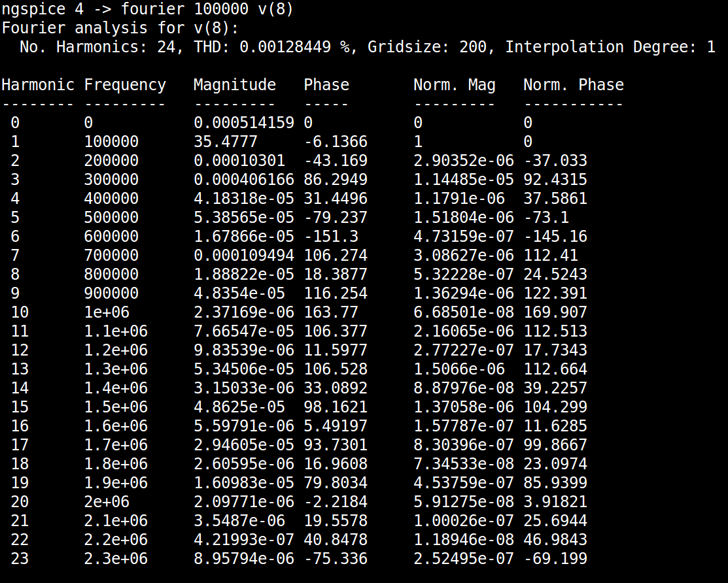Viewport: 728px width, 583px height.
Task: Select phase value 11.5977
Action: tap(335, 350)
